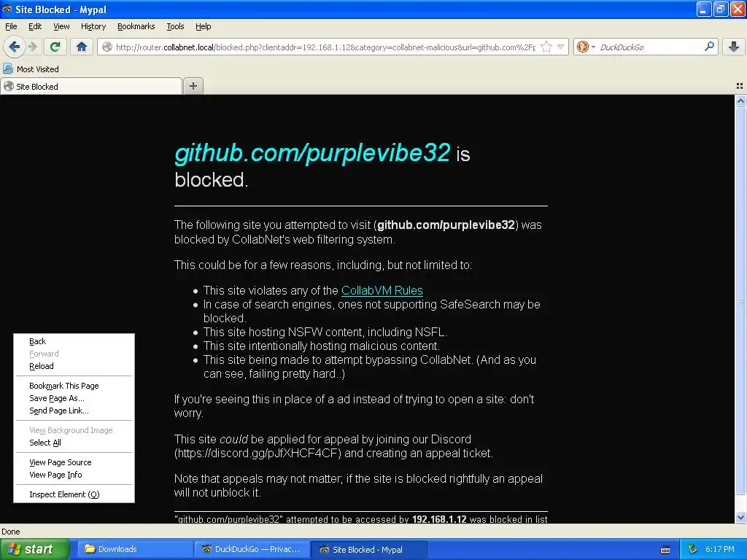Choose Inspect Element (Q) from context menu
The height and width of the screenshot is (560, 747).
pos(74,494)
